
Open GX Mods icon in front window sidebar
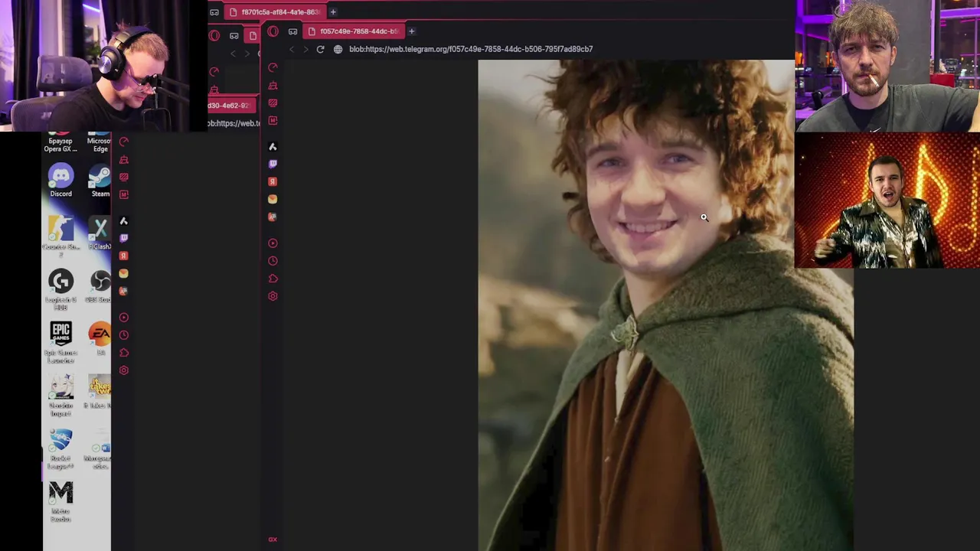[x=273, y=120]
